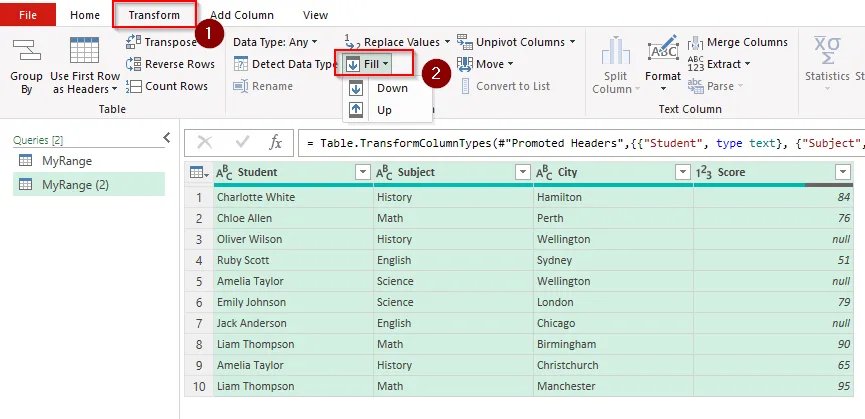Select the Charlotte White cell
Image resolution: width=865 pixels, height=419 pixels.
(293, 197)
